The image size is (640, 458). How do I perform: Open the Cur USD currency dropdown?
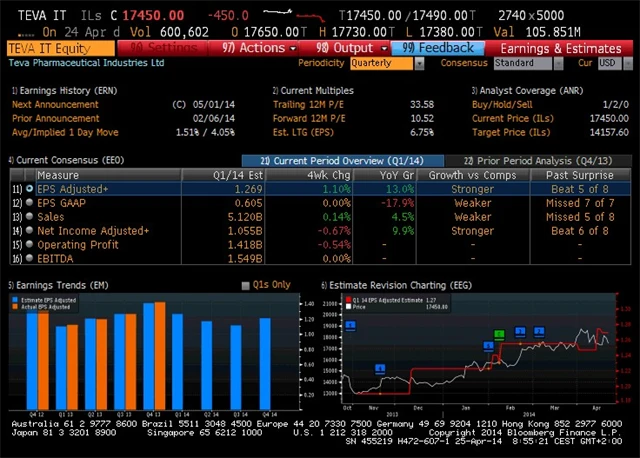pos(608,63)
